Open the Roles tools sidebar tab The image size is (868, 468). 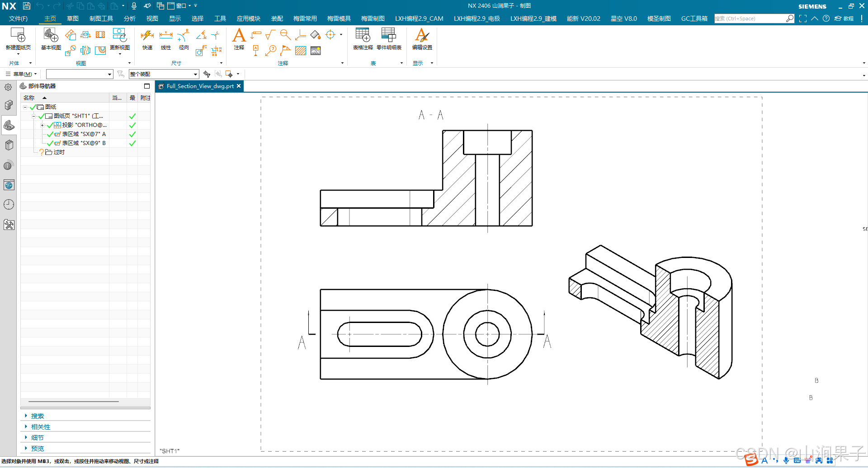click(9, 225)
